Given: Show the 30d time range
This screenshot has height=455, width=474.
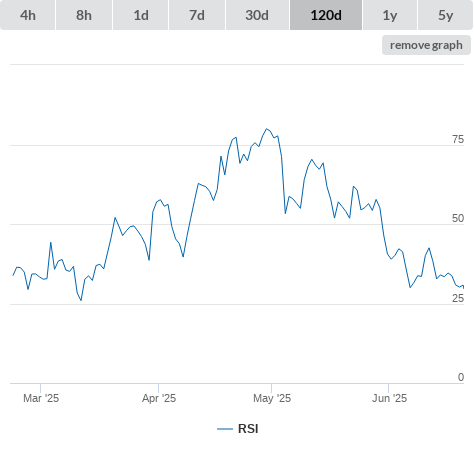Looking at the screenshot, I should tap(257, 15).
